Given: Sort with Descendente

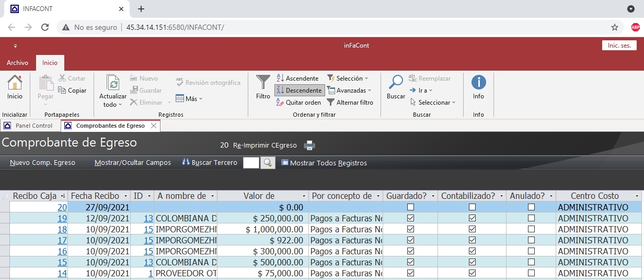Looking at the screenshot, I should click(x=299, y=91).
